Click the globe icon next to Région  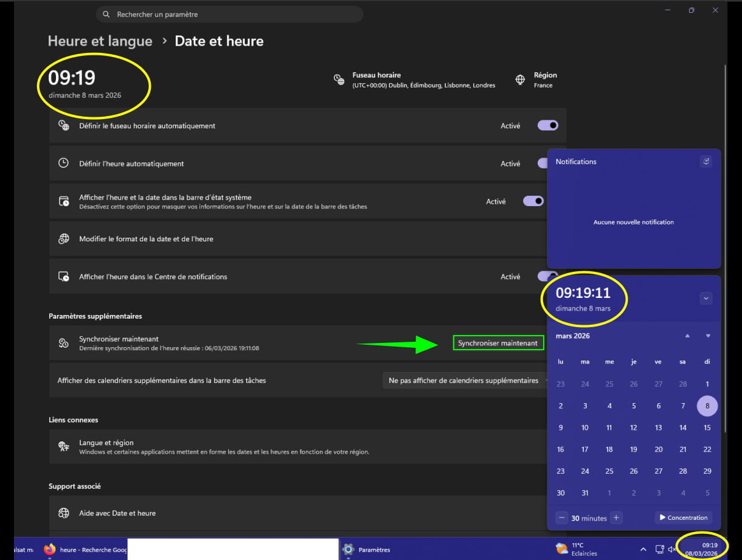pos(520,80)
